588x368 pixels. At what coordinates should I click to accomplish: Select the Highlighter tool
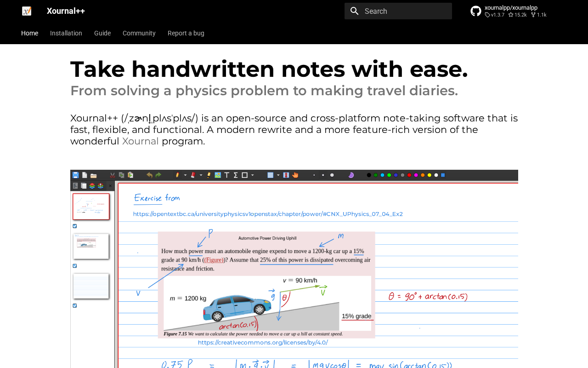(209, 175)
